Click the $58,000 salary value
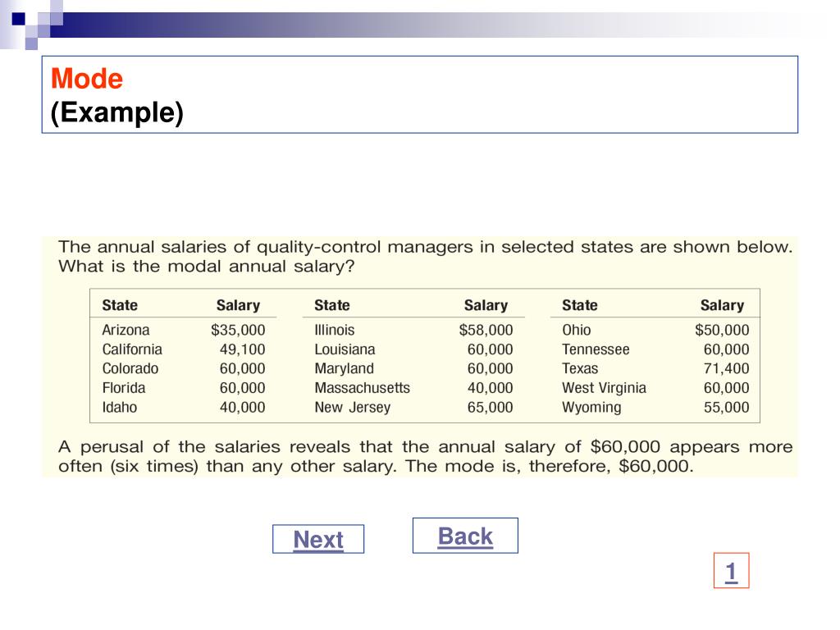The width and height of the screenshot is (840, 630). pyautogui.click(x=486, y=330)
